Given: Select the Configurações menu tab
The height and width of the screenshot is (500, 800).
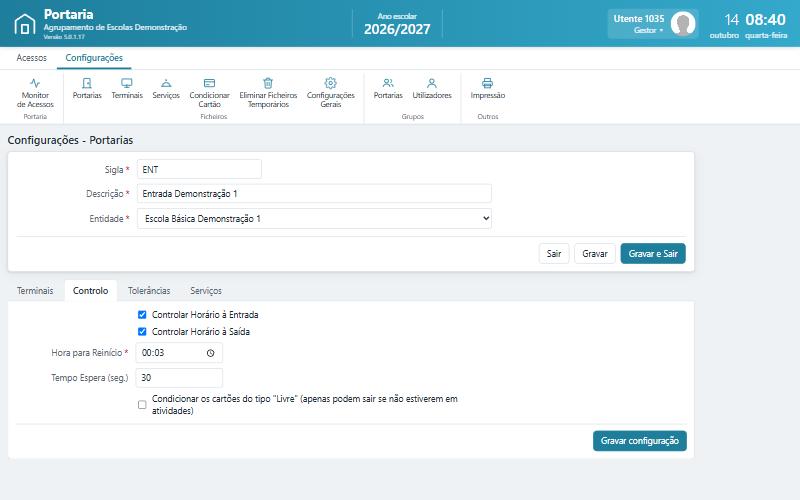Looking at the screenshot, I should [94, 58].
